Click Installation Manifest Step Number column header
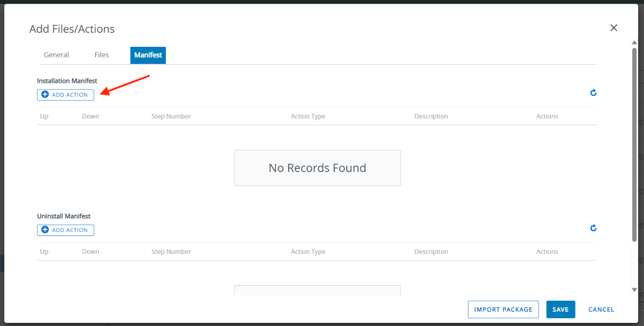 [x=171, y=116]
